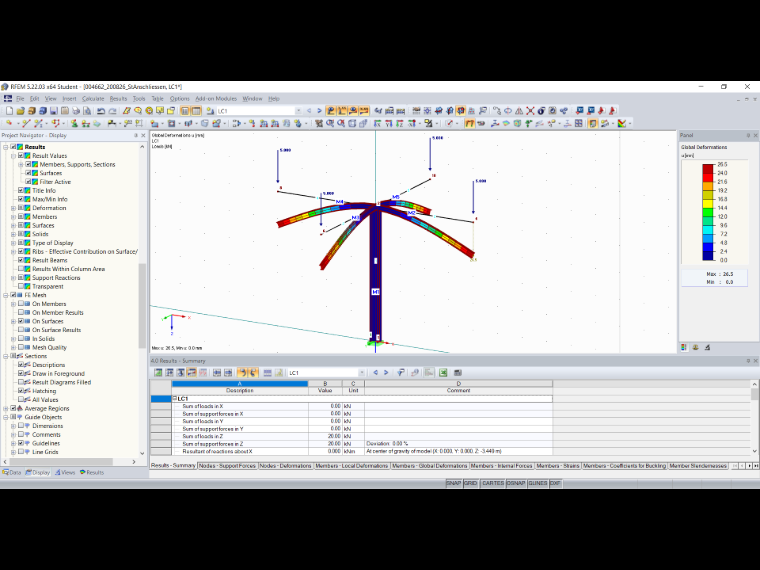Open the Insert menu

coord(69,98)
